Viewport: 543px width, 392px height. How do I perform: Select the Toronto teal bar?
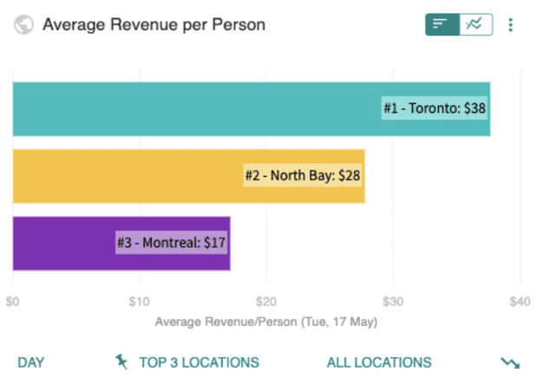(252, 109)
